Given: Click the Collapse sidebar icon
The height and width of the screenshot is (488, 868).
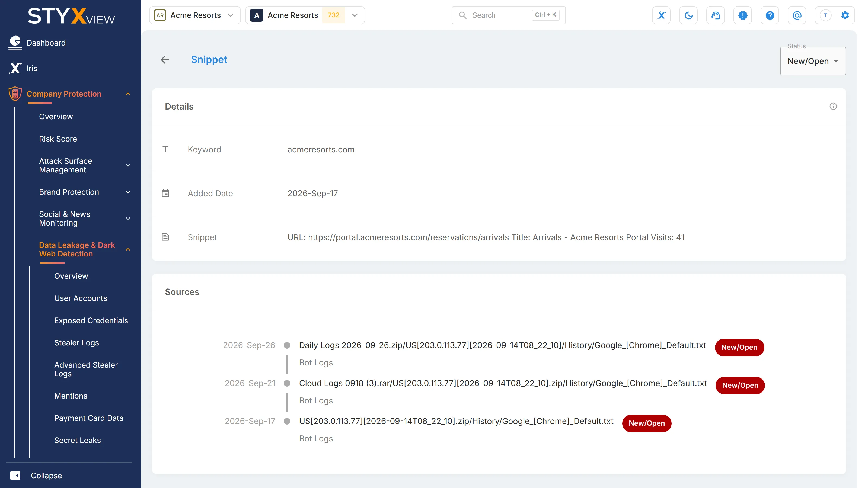Looking at the screenshot, I should (15, 475).
